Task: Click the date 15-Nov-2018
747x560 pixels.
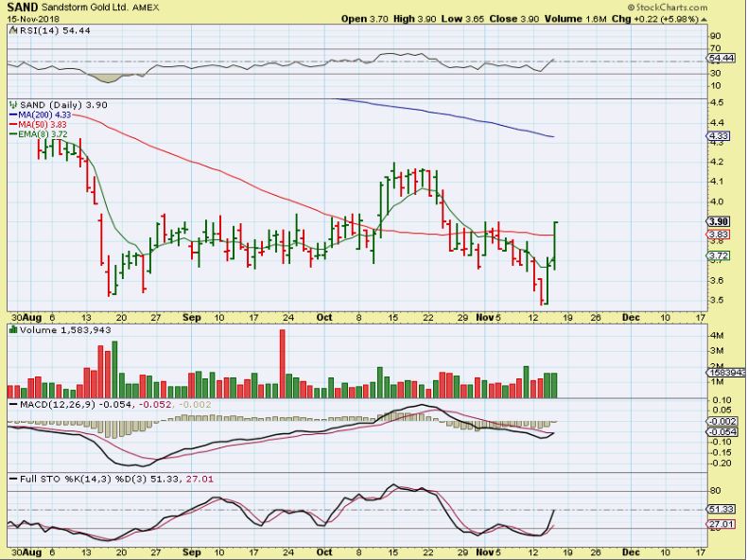Action: pyautogui.click(x=33, y=19)
